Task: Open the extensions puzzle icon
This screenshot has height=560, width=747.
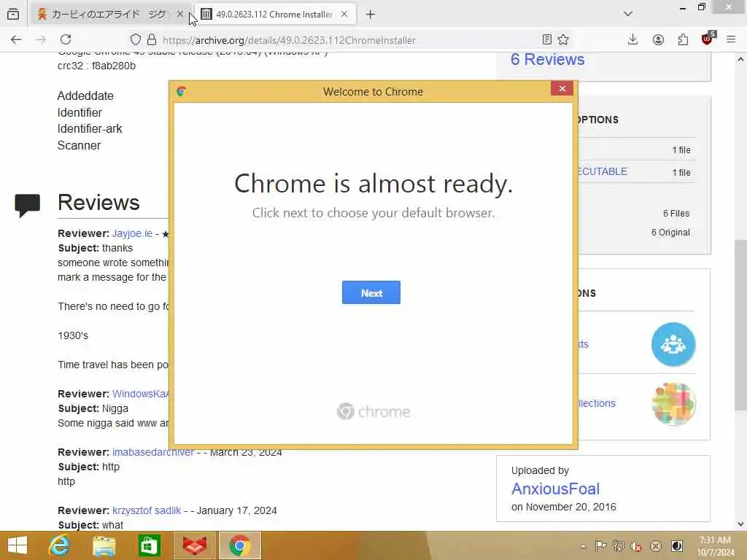Action: (683, 39)
